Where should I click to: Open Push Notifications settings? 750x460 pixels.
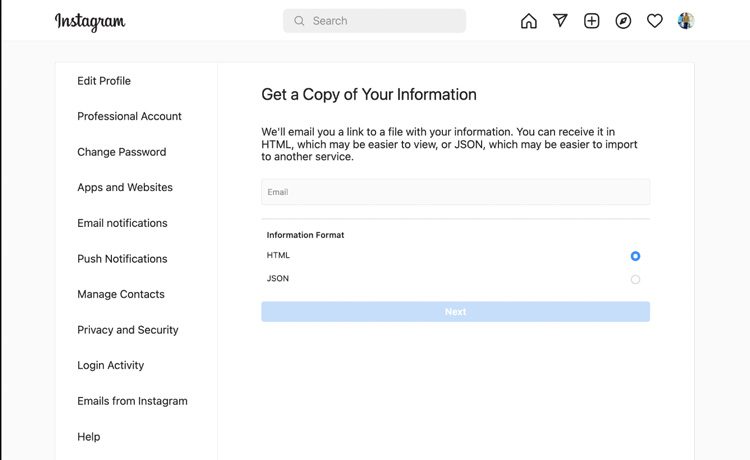point(122,259)
